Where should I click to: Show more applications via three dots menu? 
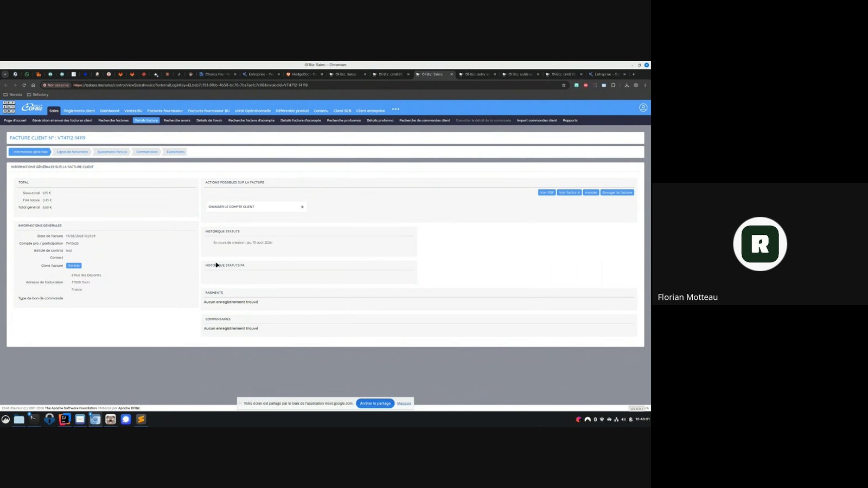pos(395,110)
